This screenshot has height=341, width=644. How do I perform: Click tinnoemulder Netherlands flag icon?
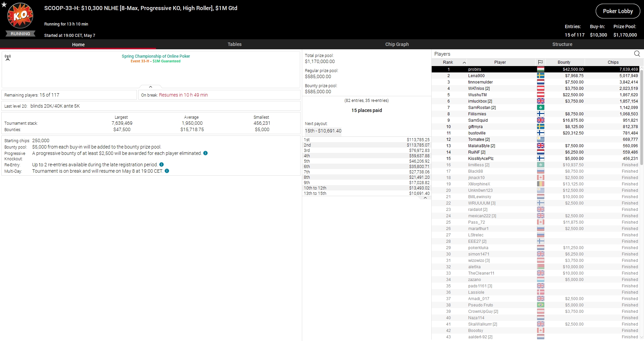540,82
